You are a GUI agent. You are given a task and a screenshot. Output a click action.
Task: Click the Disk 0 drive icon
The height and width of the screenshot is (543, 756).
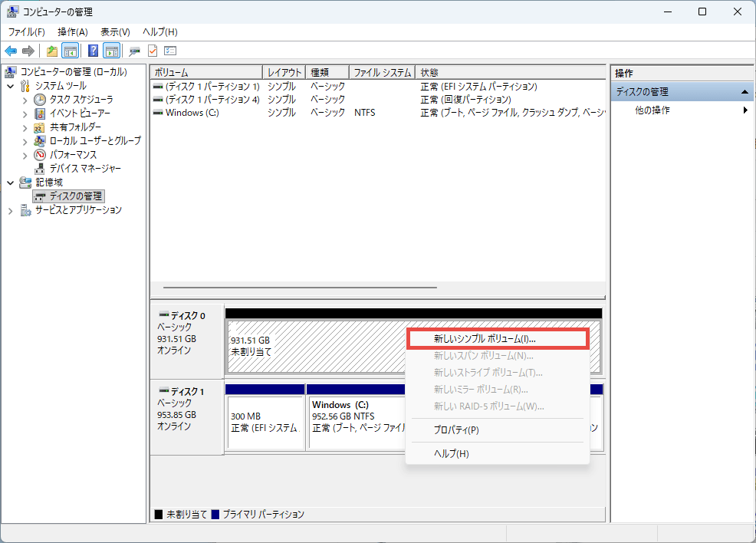[163, 315]
